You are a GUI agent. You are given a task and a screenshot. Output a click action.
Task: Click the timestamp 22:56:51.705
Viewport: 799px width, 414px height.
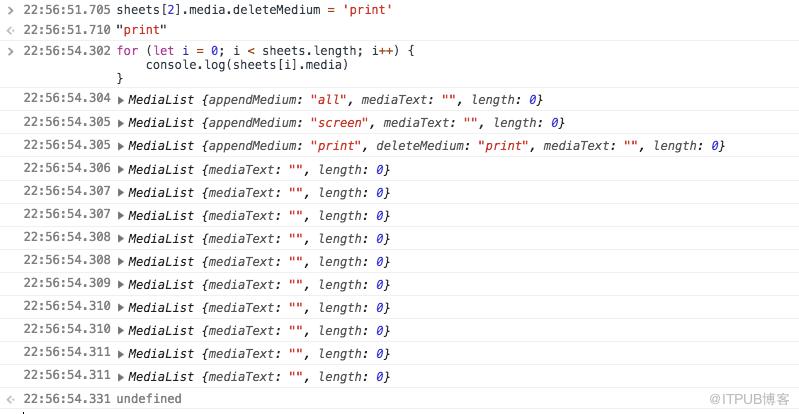pyautogui.click(x=67, y=10)
